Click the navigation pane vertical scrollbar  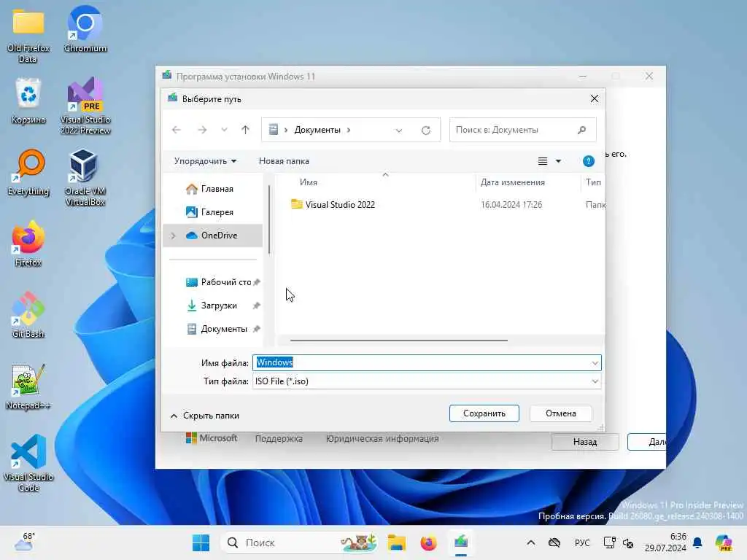click(x=269, y=219)
